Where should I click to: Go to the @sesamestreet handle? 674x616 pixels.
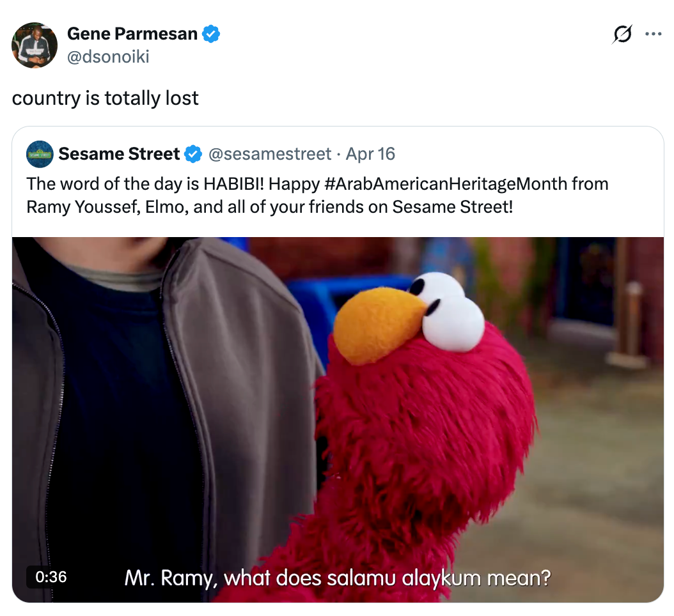(x=270, y=154)
